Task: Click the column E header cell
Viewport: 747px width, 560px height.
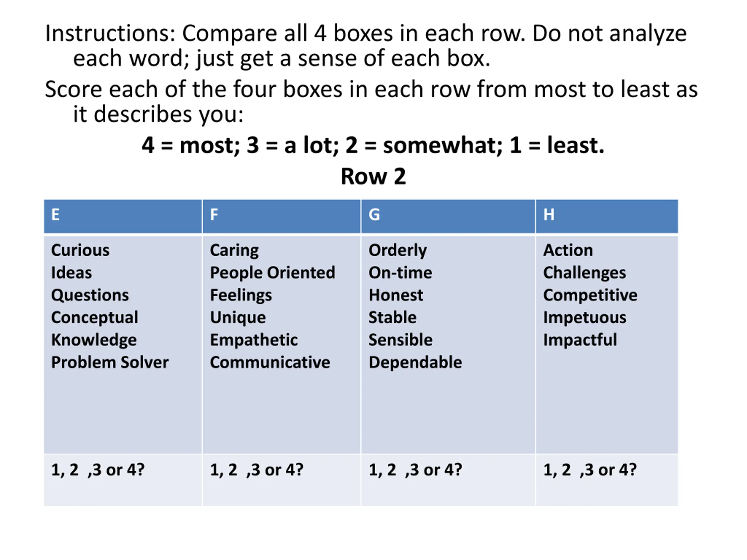Action: coord(123,216)
